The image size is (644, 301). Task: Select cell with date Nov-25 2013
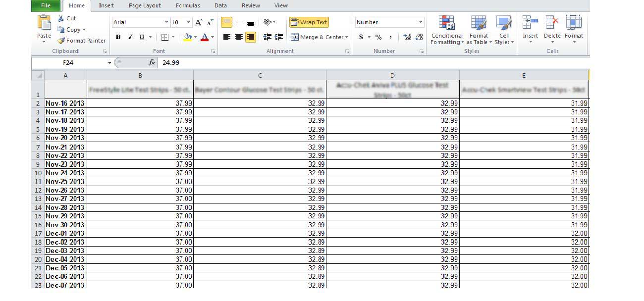[x=65, y=182]
